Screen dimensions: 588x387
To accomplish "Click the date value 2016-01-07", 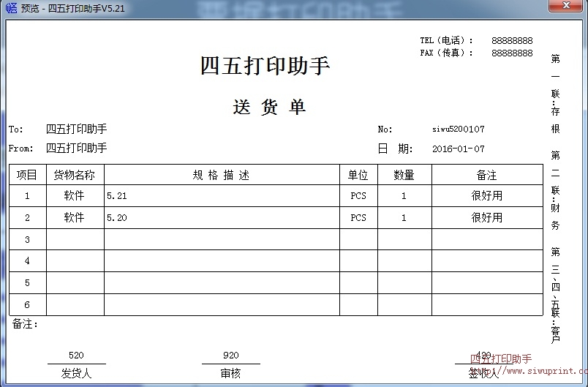I will [459, 149].
